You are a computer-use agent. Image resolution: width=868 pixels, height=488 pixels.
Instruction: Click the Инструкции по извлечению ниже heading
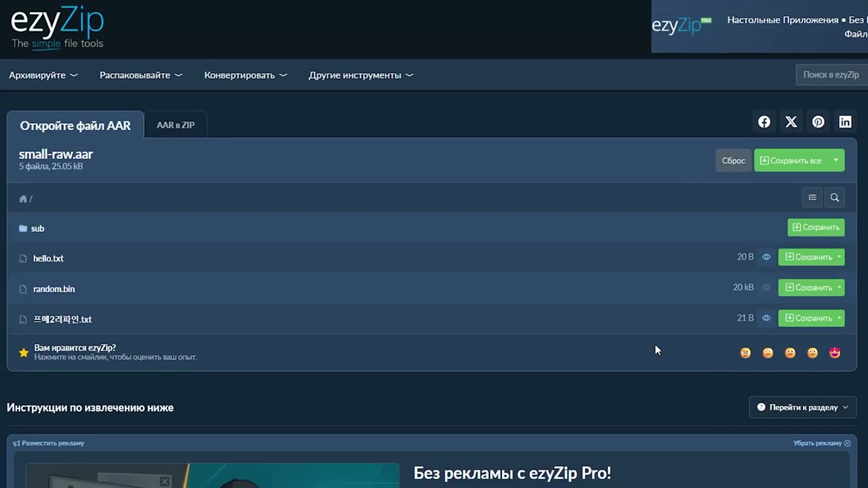tap(90, 408)
